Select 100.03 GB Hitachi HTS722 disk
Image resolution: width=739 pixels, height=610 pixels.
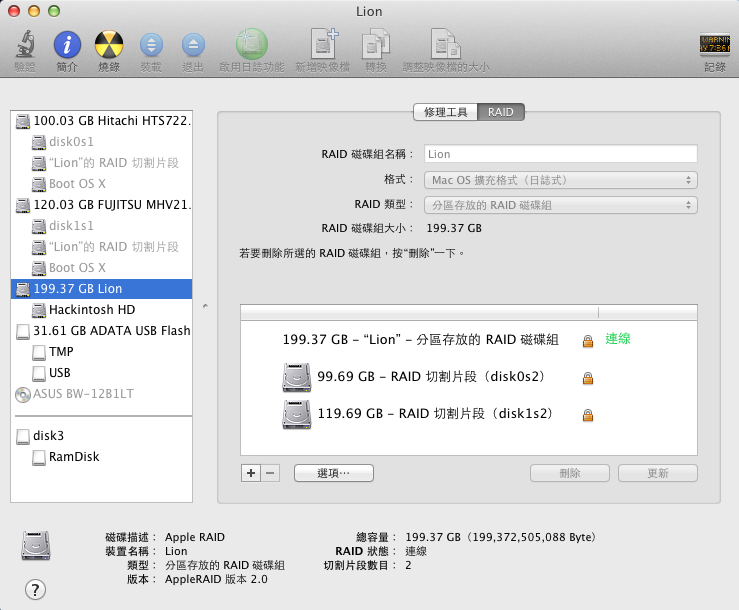coord(101,121)
